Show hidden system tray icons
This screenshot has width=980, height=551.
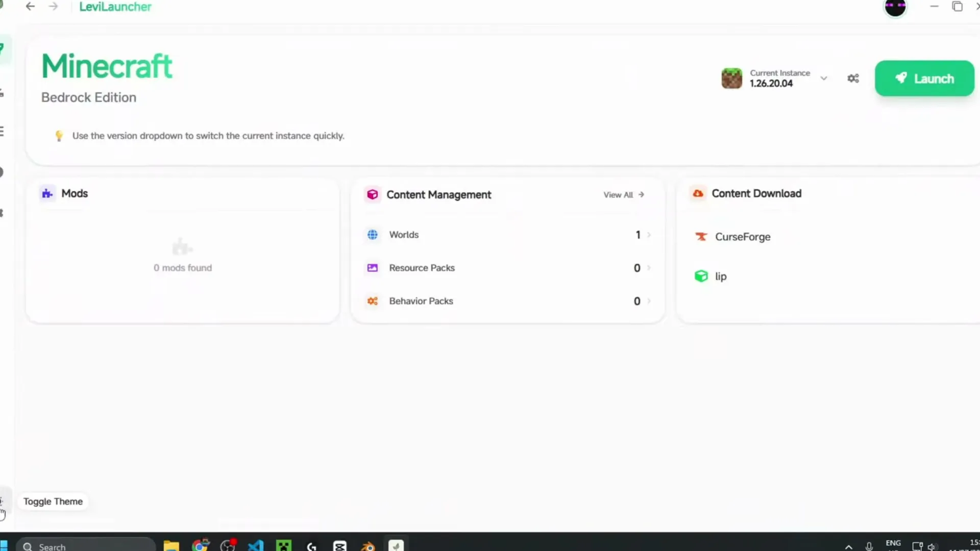click(x=848, y=546)
